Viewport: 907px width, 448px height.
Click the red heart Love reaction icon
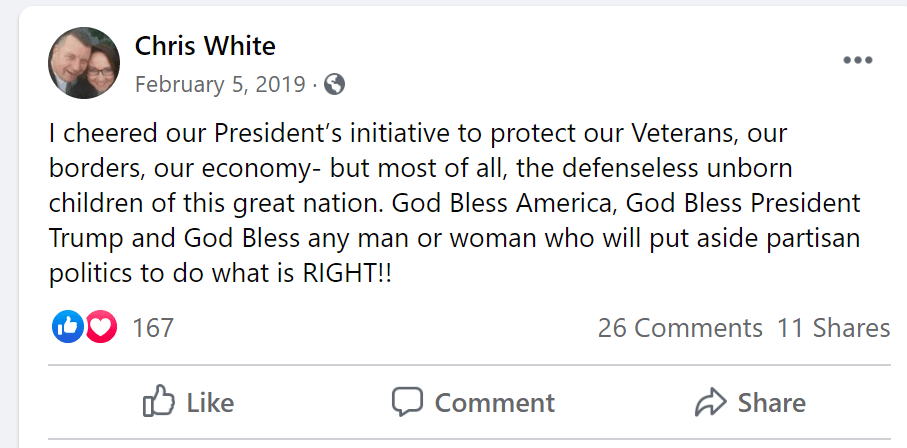point(100,326)
